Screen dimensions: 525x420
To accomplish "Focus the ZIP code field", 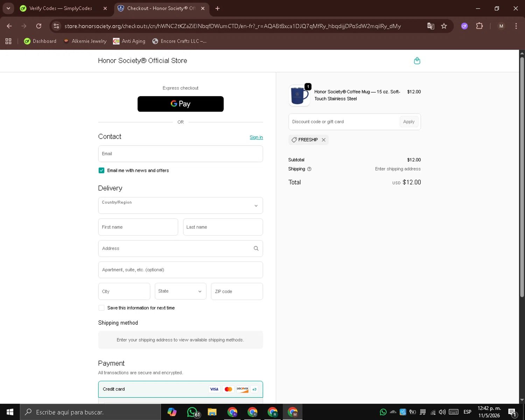I will 237,291.
